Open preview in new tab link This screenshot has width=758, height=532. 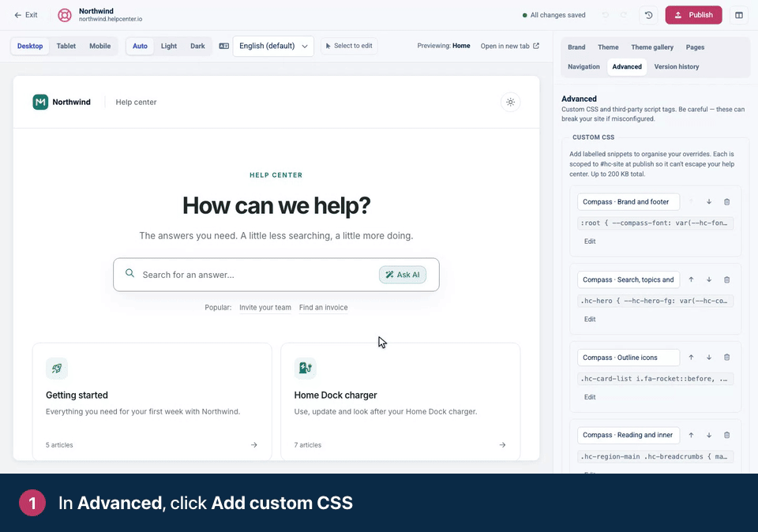[x=509, y=46]
